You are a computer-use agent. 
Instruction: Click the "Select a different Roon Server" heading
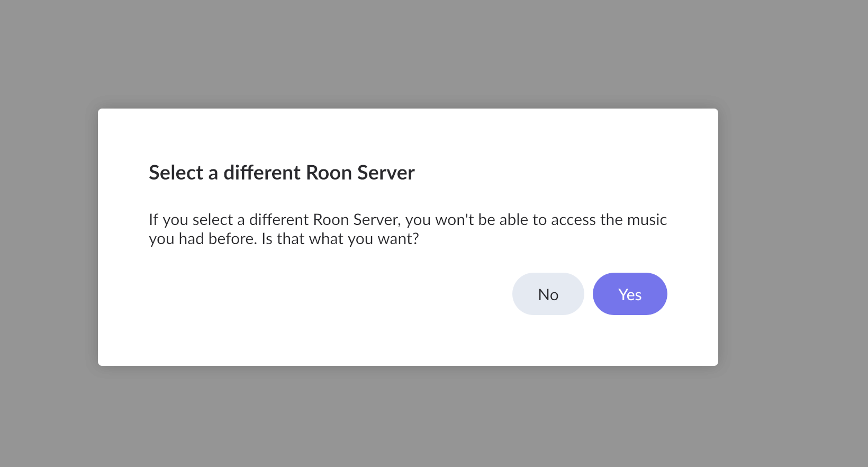click(282, 173)
